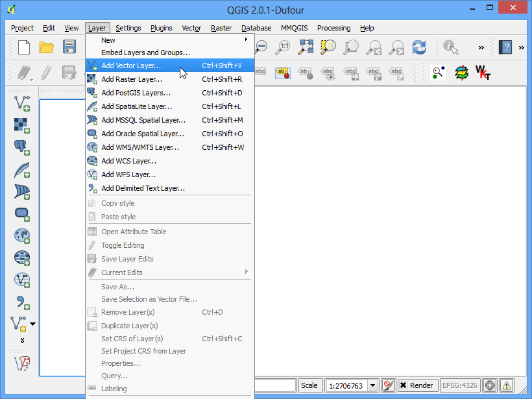Screen dimensions: 532x399
Task: Expand the overflow chevron after the Identify icon
Action: [481, 47]
